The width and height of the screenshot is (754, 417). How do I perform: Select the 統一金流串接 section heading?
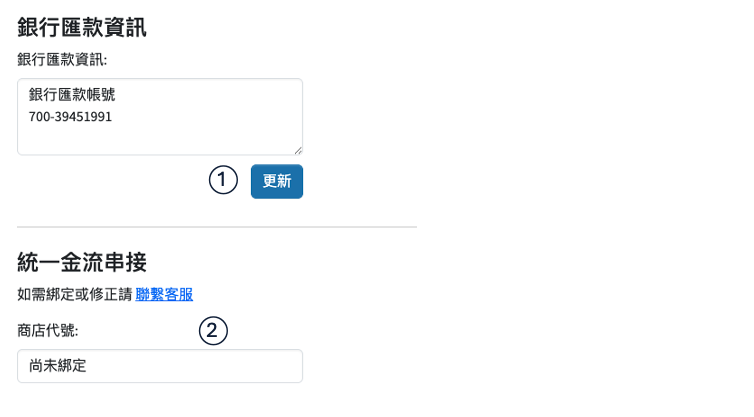(82, 263)
